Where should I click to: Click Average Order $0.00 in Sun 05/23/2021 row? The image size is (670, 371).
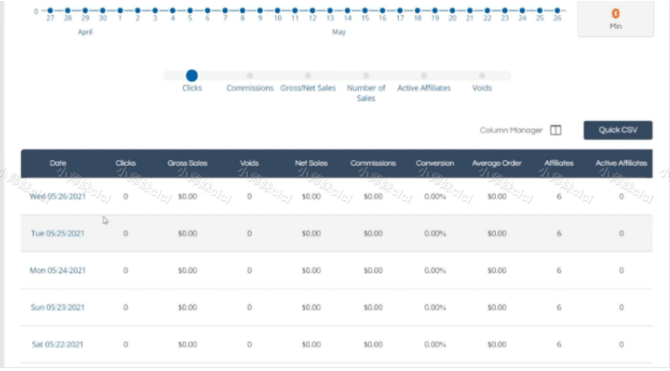click(x=497, y=307)
